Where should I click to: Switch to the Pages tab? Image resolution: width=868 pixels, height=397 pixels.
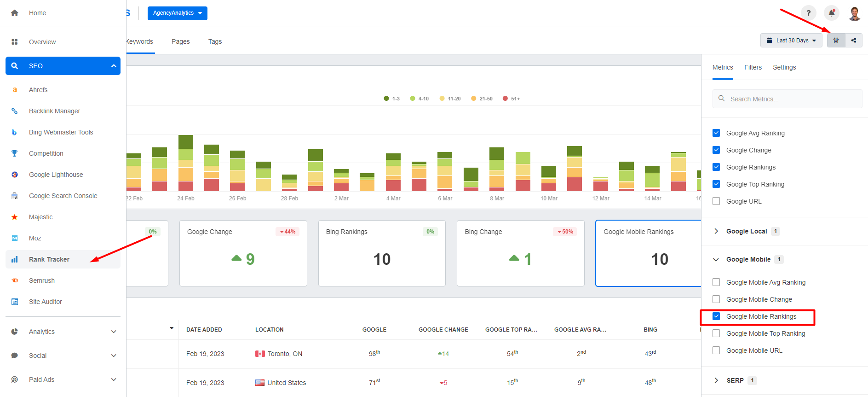pyautogui.click(x=180, y=41)
